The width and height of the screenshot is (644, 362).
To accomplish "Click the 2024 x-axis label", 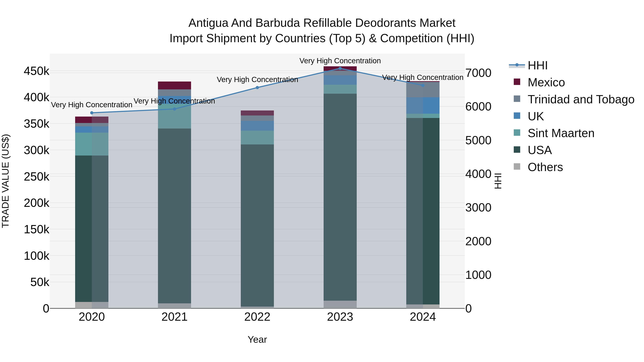I will click(x=423, y=317).
